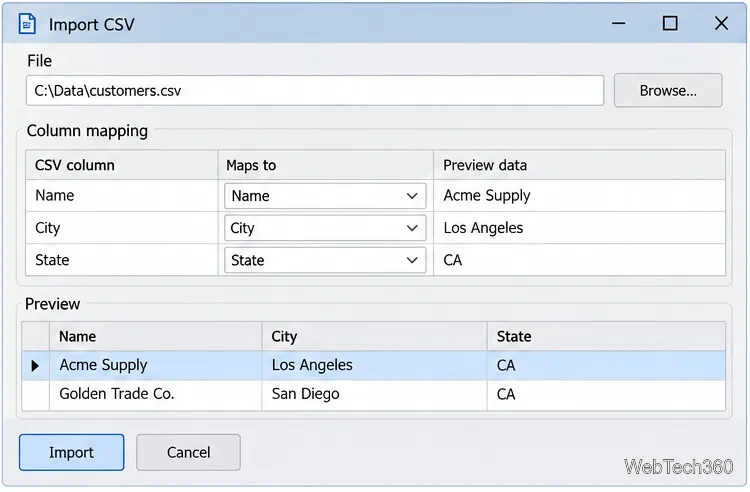Click the CSV column header

(122, 165)
